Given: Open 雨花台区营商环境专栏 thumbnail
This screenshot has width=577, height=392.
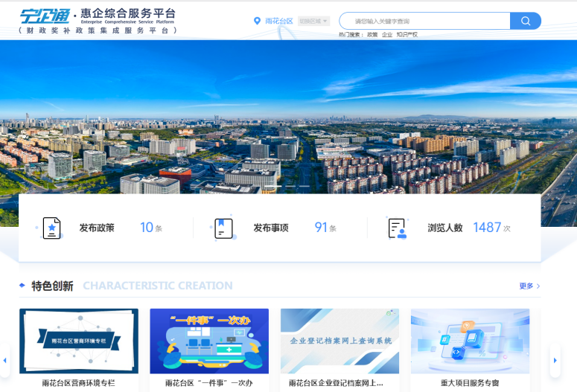Looking at the screenshot, I should [78, 341].
